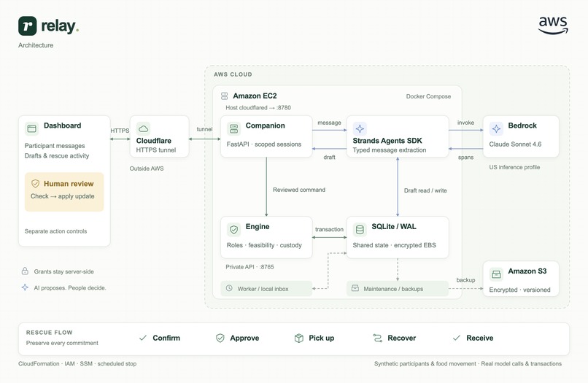Click the 'spans' arrow label
Viewport: 588px width, 383px height.
(x=465, y=157)
